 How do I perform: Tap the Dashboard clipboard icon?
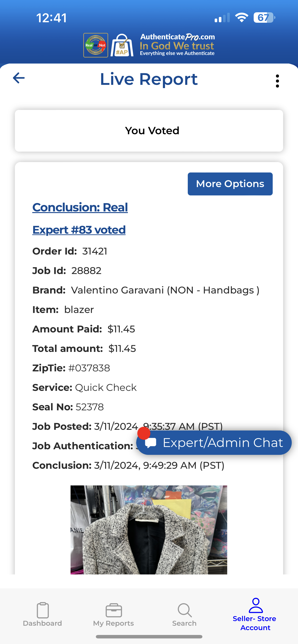(42, 610)
